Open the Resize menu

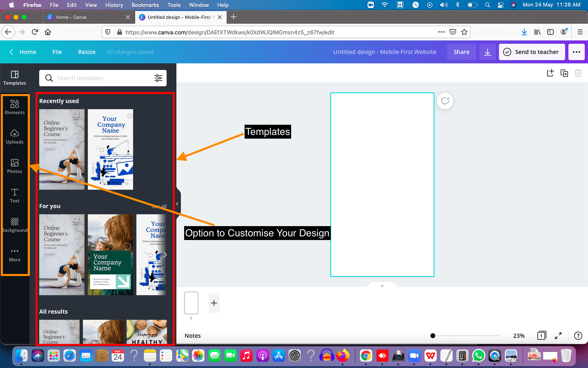pyautogui.click(x=87, y=52)
